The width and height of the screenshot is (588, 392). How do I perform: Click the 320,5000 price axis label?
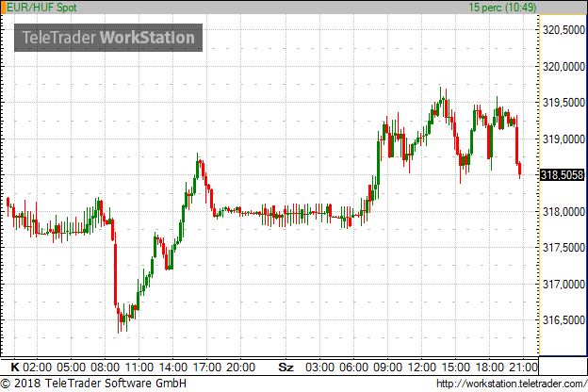pyautogui.click(x=563, y=30)
